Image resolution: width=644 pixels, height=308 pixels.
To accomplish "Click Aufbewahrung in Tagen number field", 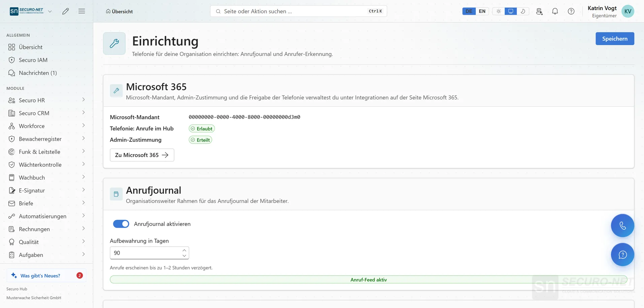I will click(x=149, y=253).
